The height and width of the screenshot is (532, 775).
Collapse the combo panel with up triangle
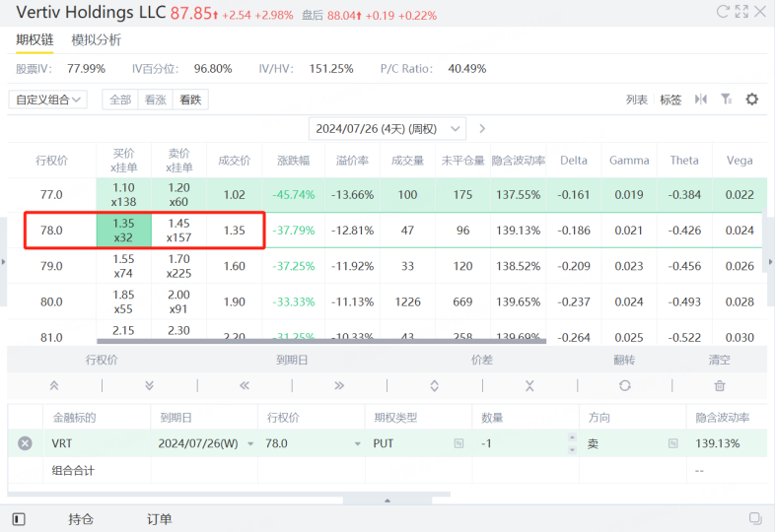[387, 500]
